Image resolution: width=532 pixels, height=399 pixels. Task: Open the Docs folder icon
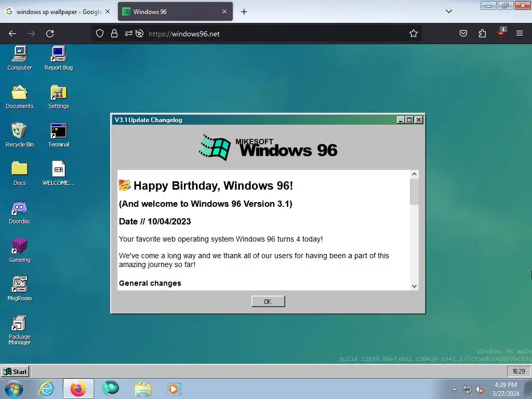point(20,174)
